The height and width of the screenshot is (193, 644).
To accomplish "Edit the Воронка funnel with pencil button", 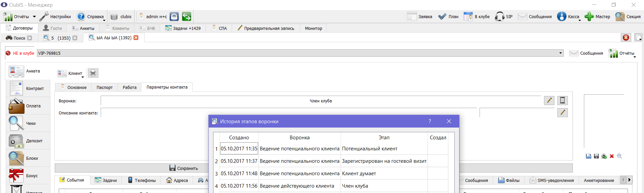I will 549,100.
